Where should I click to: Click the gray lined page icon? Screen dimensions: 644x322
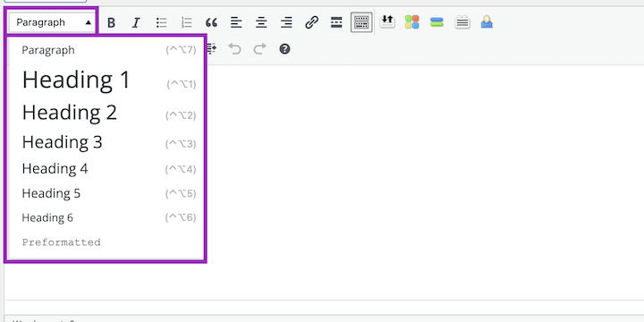(462, 21)
